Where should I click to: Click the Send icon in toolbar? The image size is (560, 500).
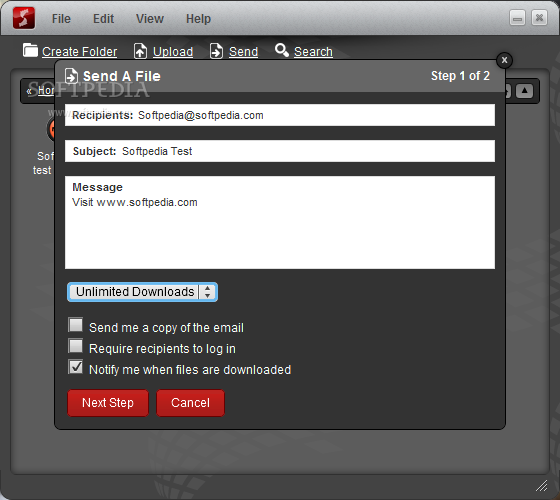216,51
